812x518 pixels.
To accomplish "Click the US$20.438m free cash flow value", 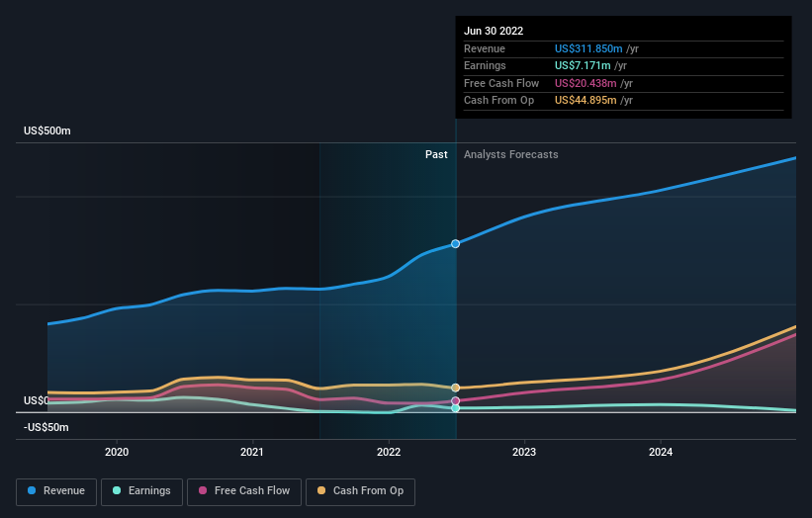I will click(586, 83).
